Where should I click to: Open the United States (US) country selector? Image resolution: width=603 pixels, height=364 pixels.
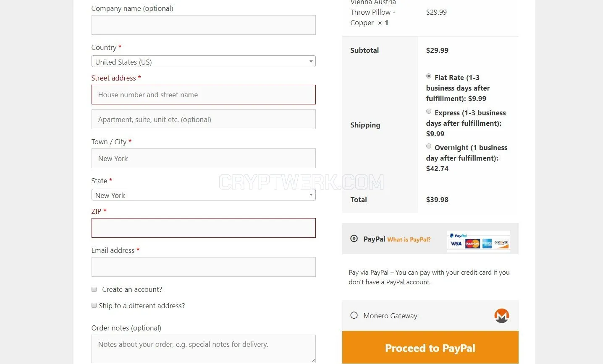pos(203,62)
